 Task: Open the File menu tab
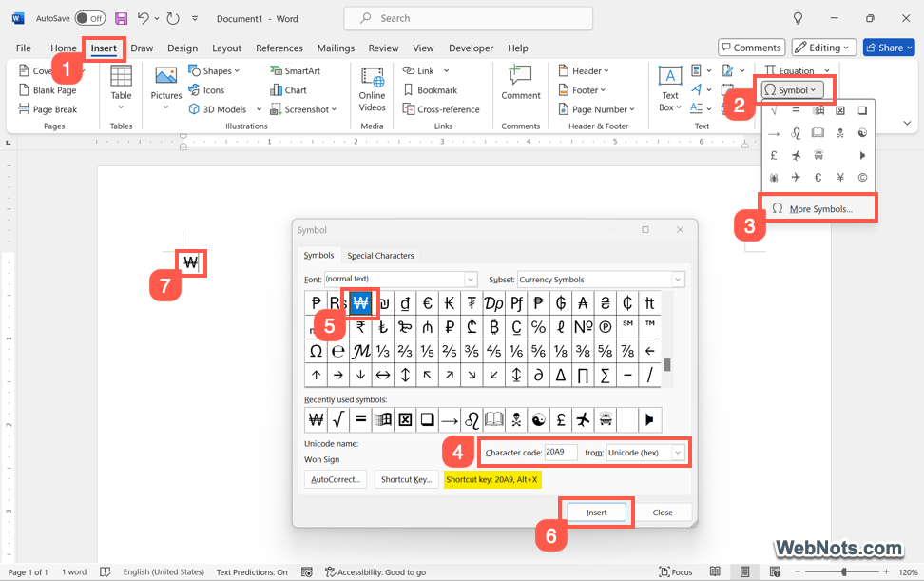coord(24,48)
